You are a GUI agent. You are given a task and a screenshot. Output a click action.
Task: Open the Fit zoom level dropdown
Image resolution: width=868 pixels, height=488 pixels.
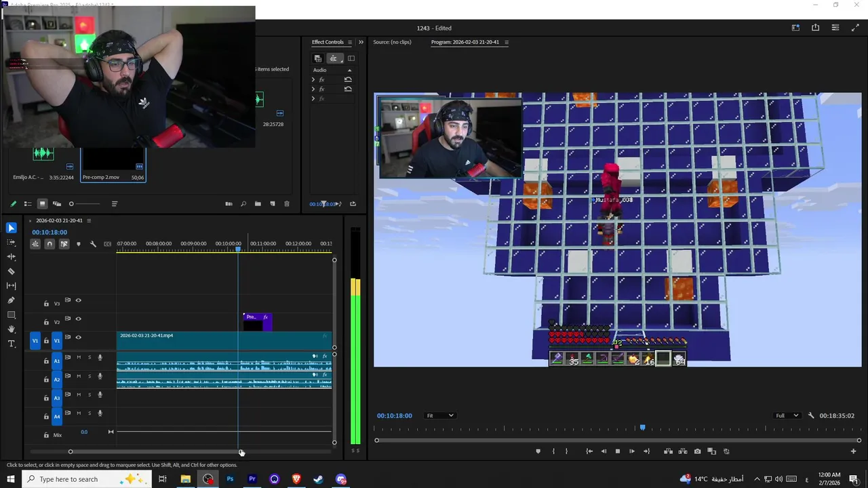(439, 415)
